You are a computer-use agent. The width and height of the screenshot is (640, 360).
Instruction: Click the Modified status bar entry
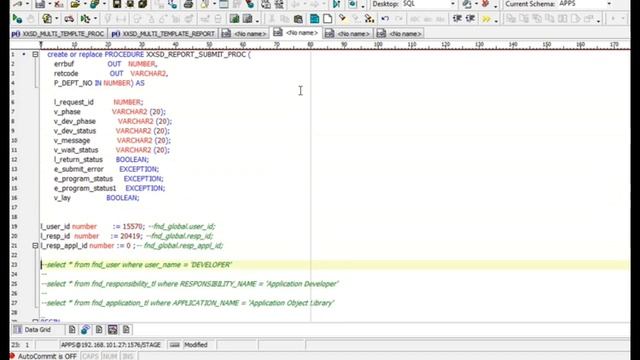coord(196,345)
